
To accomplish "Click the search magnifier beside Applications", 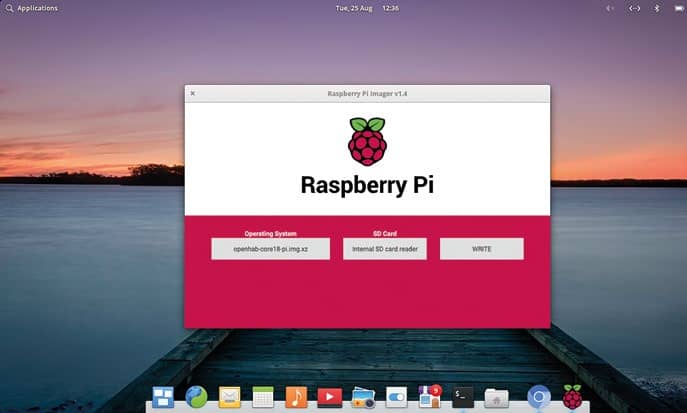I will (x=9, y=8).
